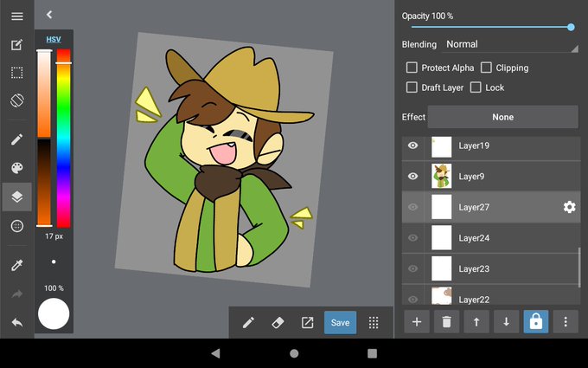Screen dimensions: 588x368
Task: Move layer up with up arrow
Action: pyautogui.click(x=476, y=322)
